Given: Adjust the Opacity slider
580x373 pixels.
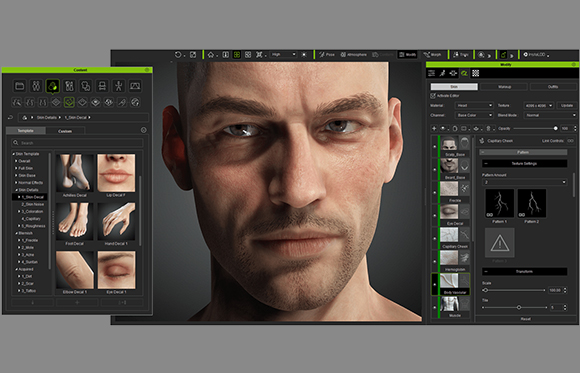Looking at the screenshot, I should coord(535,128).
